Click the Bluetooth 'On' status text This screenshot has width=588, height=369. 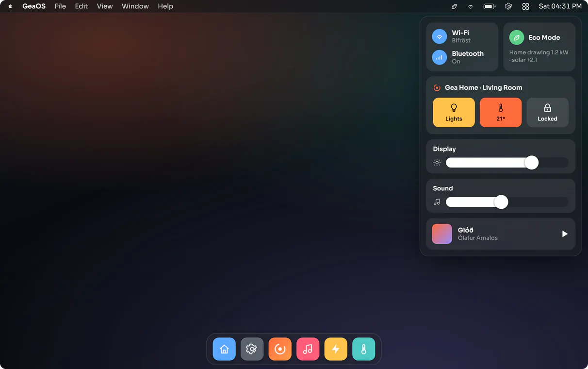coord(456,62)
